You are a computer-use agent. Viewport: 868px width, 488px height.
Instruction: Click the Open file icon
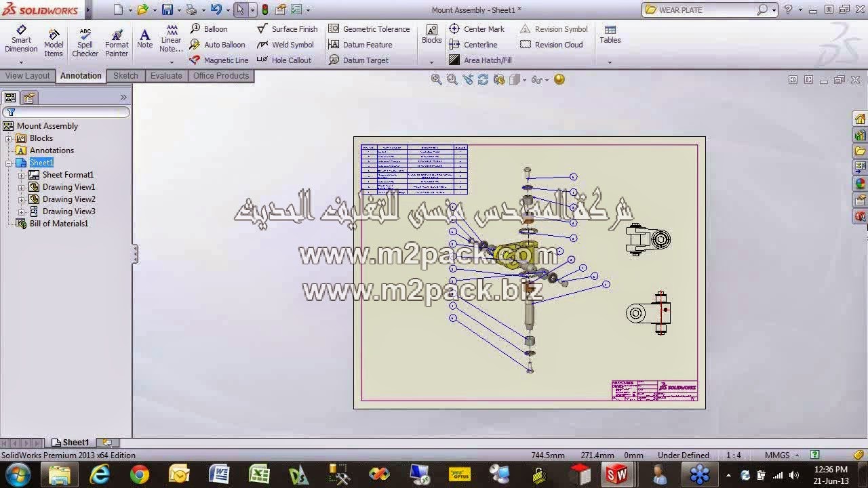(142, 10)
